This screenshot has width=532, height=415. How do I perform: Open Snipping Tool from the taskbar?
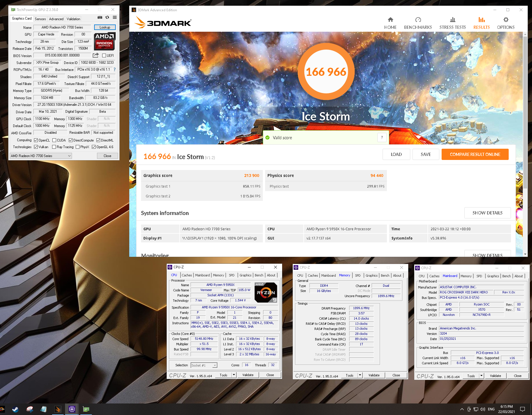[x=29, y=409]
